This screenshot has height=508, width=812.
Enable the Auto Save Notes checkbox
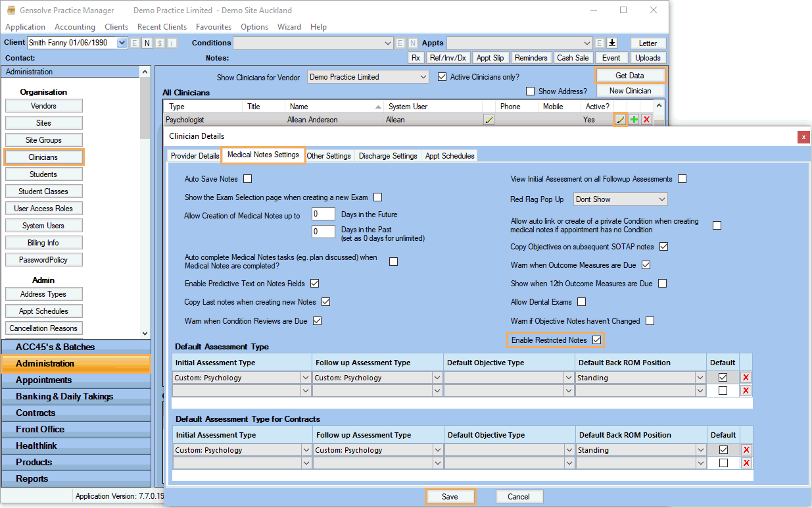point(248,179)
